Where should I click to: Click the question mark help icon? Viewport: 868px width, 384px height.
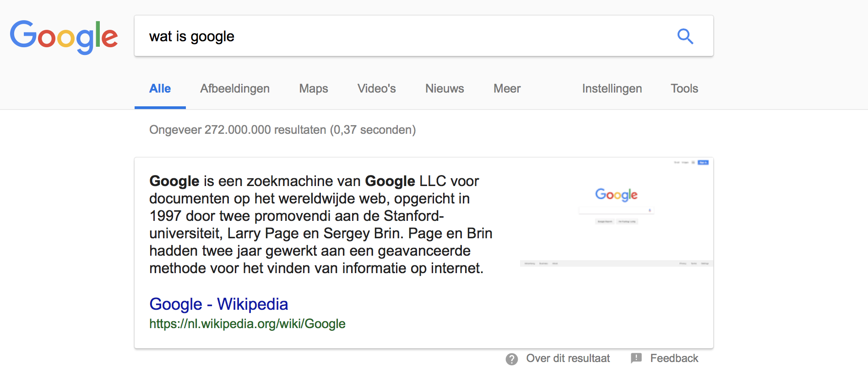coord(512,359)
